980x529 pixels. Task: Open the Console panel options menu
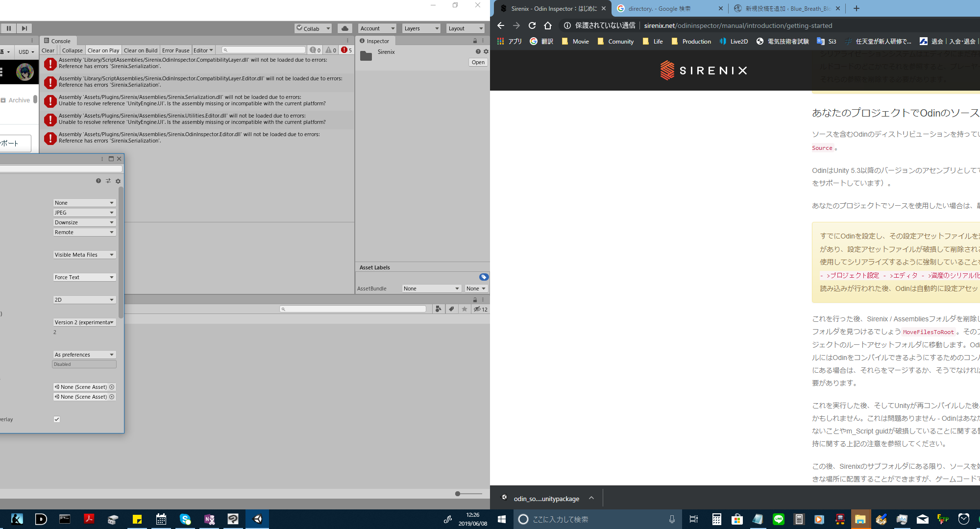coord(348,41)
